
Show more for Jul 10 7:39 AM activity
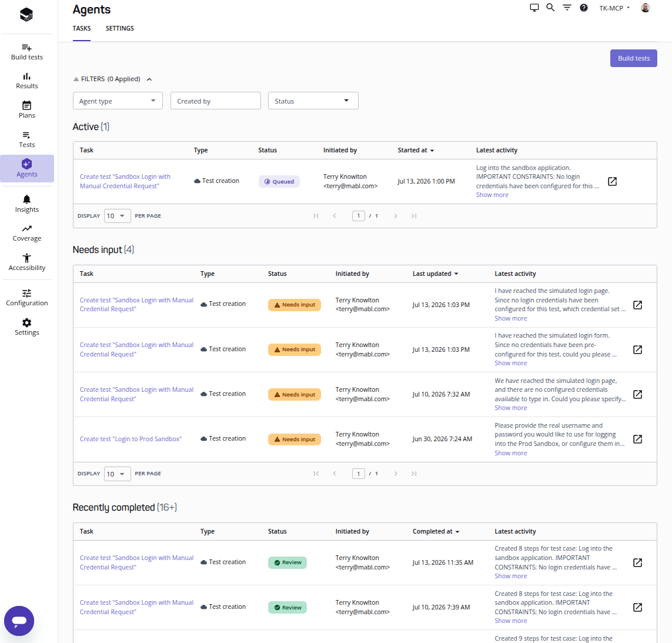511,621
